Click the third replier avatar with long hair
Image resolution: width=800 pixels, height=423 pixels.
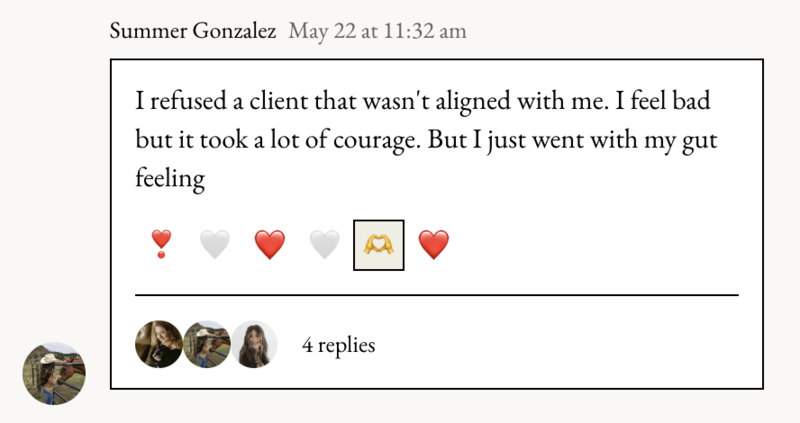(x=254, y=344)
